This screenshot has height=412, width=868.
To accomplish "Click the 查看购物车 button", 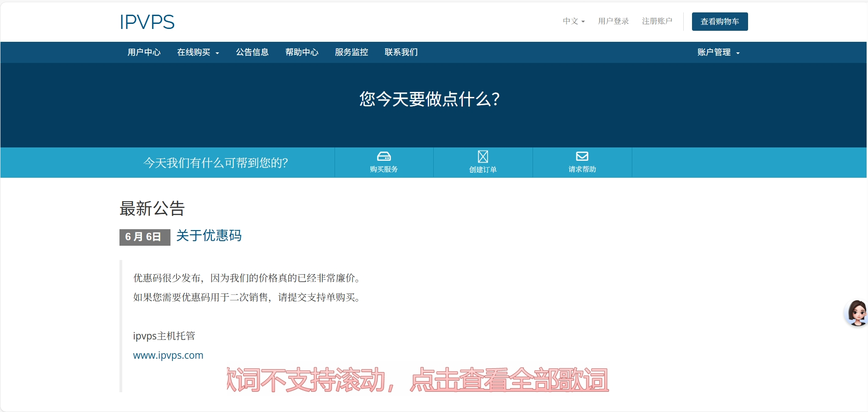I will point(720,22).
